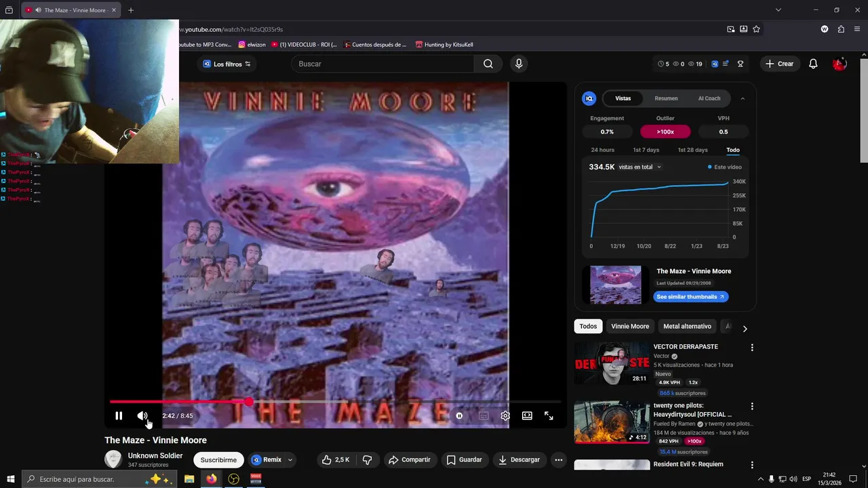Bookmark this page with the star icon

click(756, 29)
